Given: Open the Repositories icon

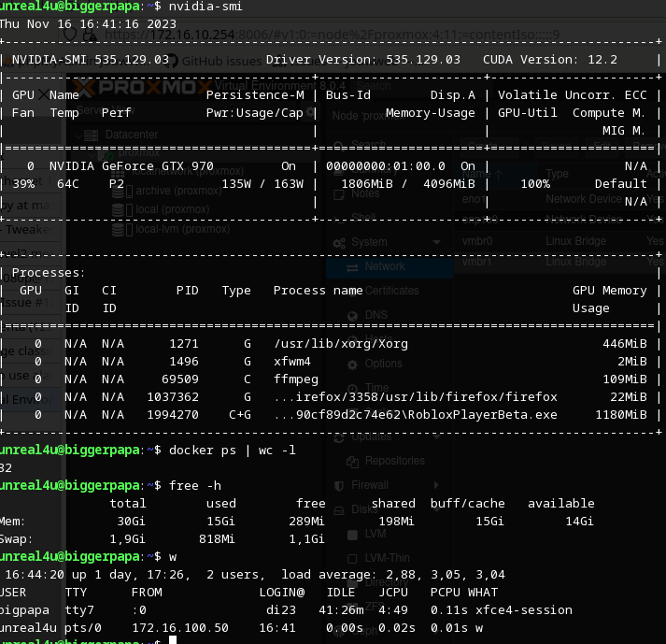Looking at the screenshot, I should click(x=352, y=461).
